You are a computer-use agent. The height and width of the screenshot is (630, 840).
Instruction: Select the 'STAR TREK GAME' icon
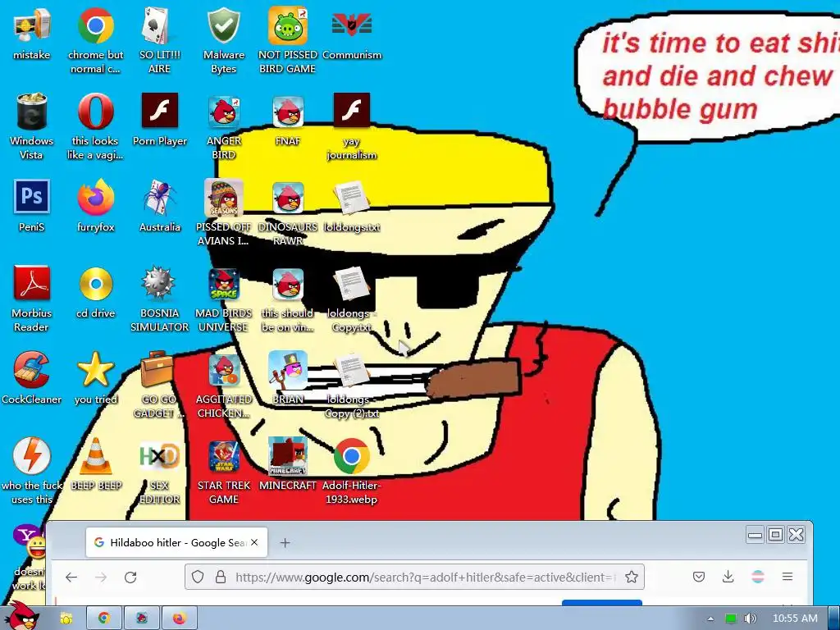pyautogui.click(x=223, y=456)
